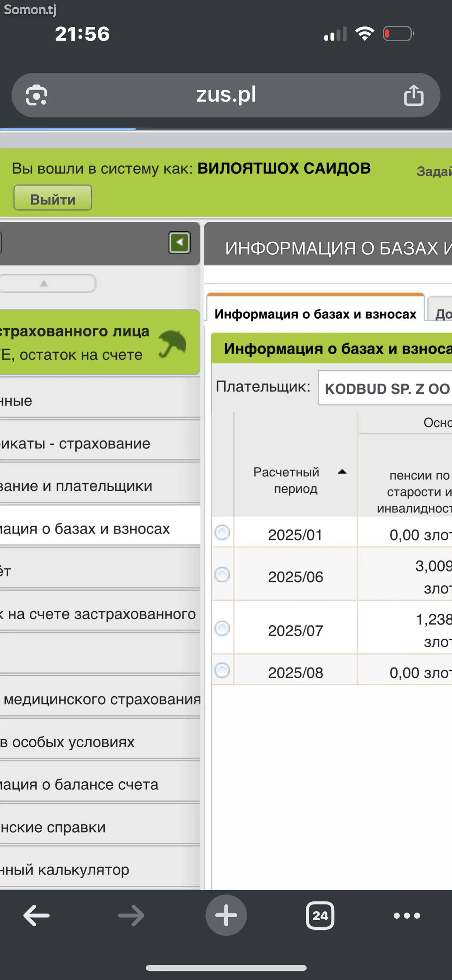Screen dimensions: 452x980
Task: Open a new tab with the plus icon
Action: [x=226, y=915]
